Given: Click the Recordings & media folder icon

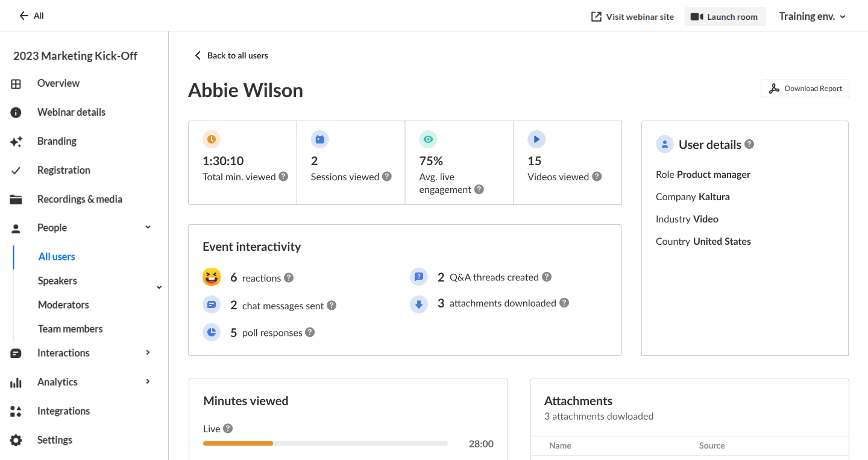Looking at the screenshot, I should pos(16,200).
